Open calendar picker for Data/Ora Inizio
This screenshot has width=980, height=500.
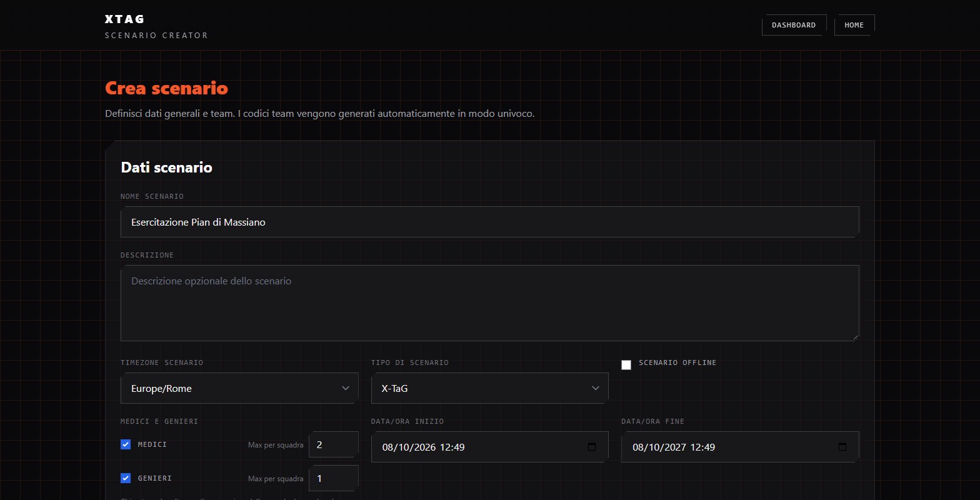(592, 447)
